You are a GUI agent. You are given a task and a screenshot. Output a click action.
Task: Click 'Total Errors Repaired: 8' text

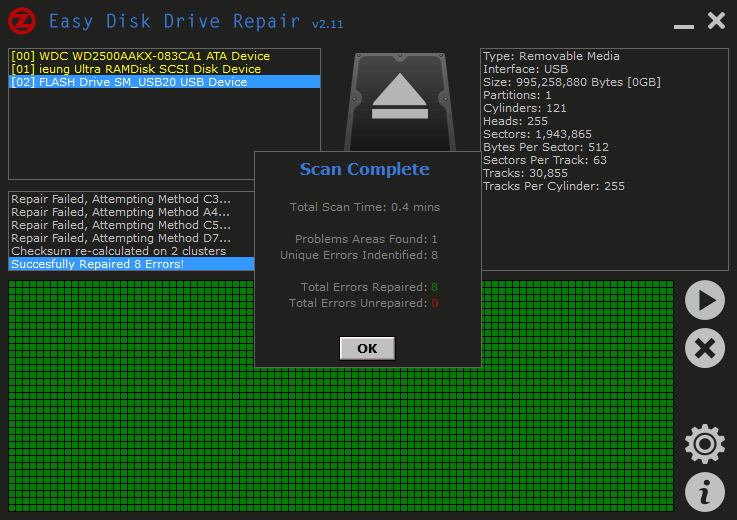369,287
